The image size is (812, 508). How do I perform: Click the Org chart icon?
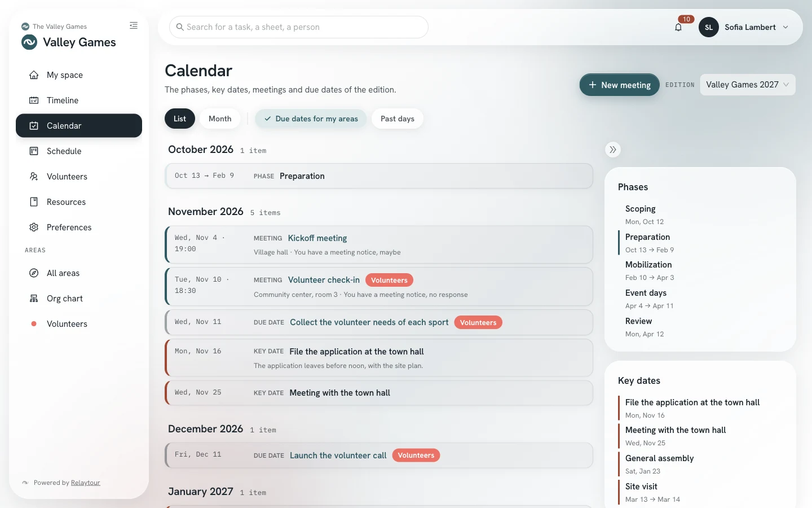[34, 299]
